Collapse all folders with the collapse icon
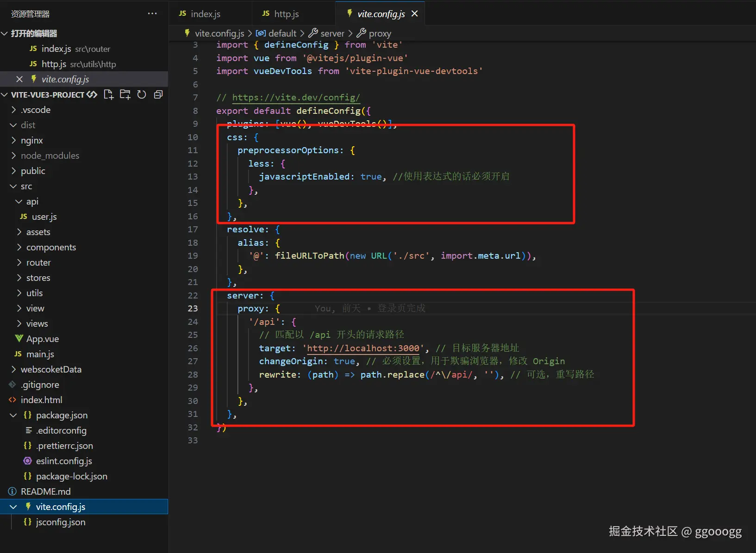The width and height of the screenshot is (756, 553). pyautogui.click(x=158, y=94)
